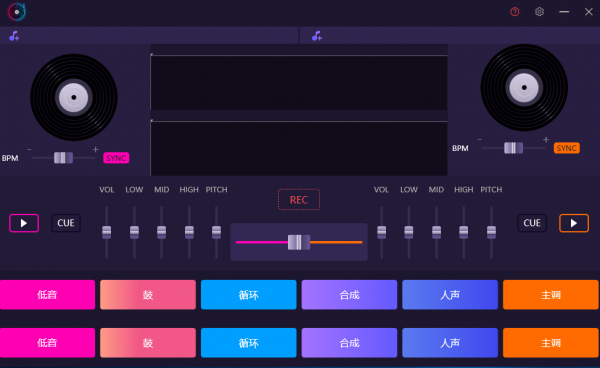Screen dimensions: 600x368
Task: Open settings gear icon
Action: pos(539,12)
